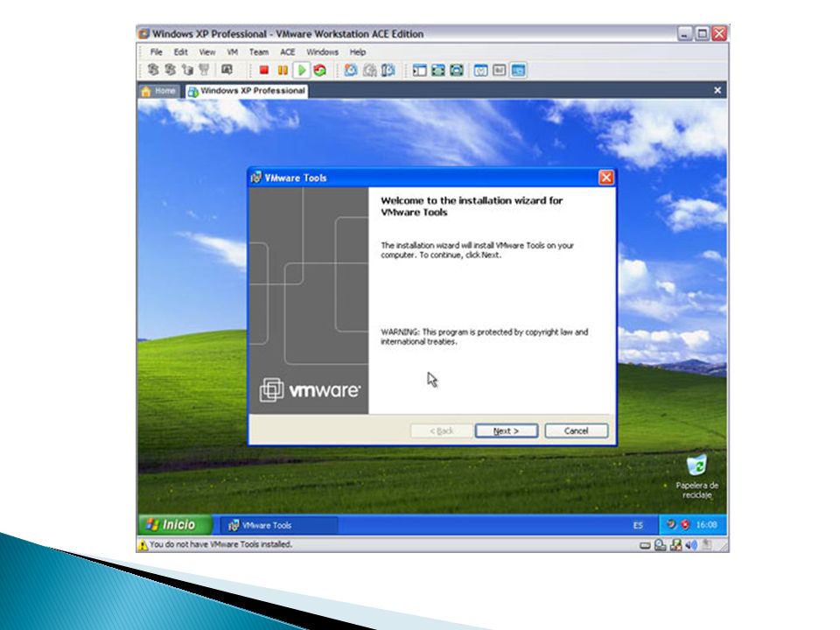Screen dimensions: 840x630
Task: Open the ACE menu
Action: pyautogui.click(x=288, y=52)
